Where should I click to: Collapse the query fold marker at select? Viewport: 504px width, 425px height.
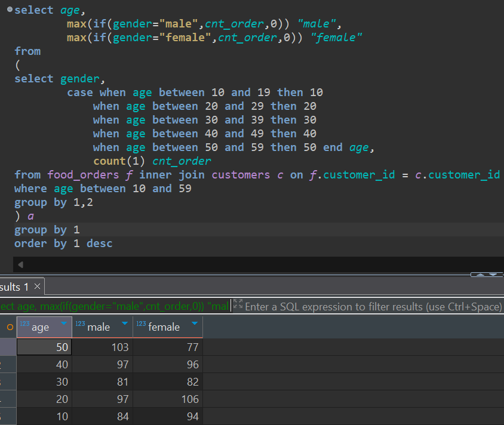pos(10,10)
